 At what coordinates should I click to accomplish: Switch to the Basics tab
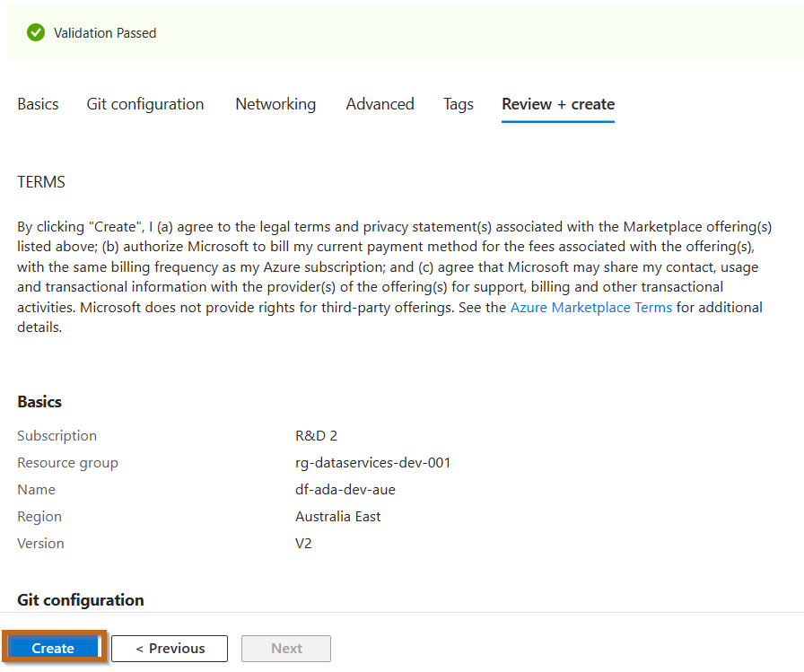(38, 104)
